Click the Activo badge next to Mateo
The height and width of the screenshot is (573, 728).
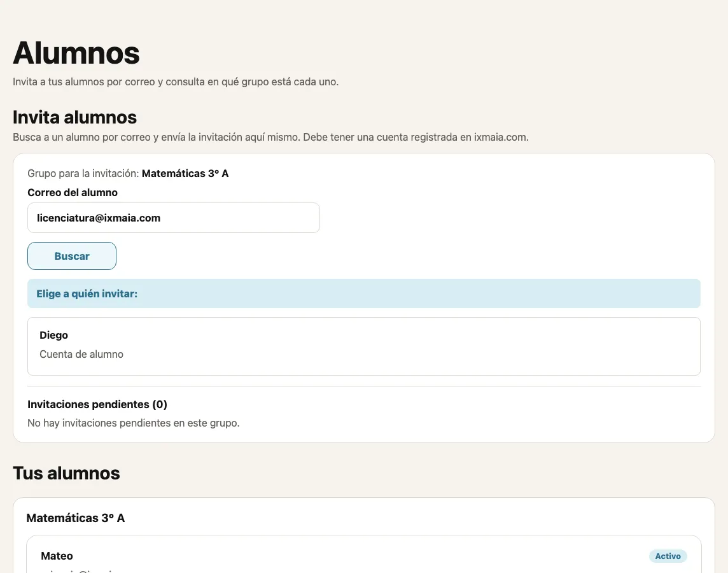[668, 556]
